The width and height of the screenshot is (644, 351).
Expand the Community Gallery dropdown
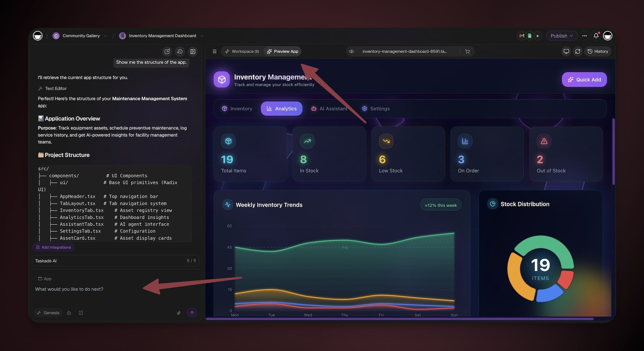click(x=105, y=36)
